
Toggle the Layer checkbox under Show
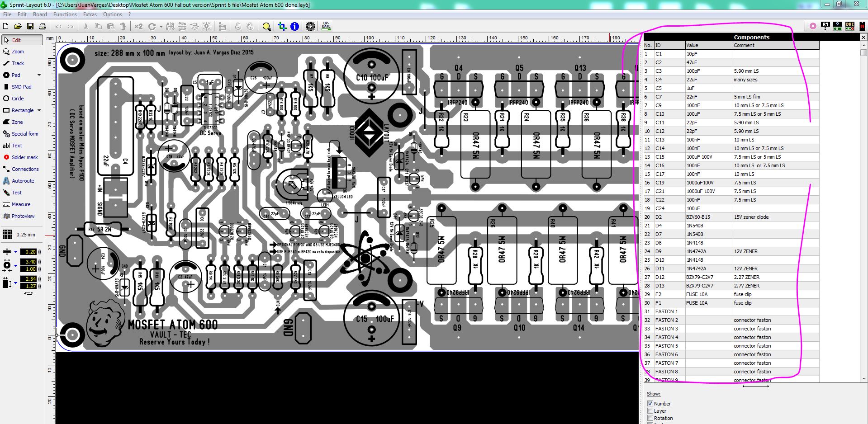point(650,411)
